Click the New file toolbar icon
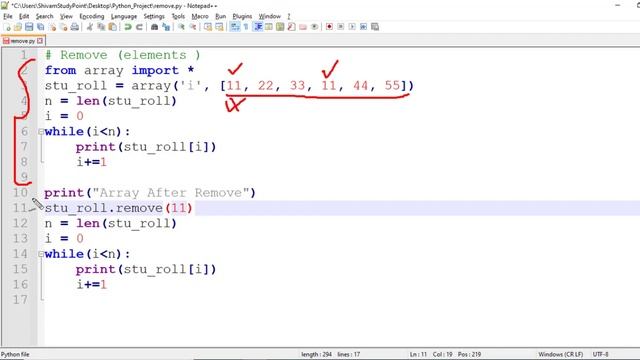Image resolution: width=640 pixels, height=360 pixels. pos(7,27)
